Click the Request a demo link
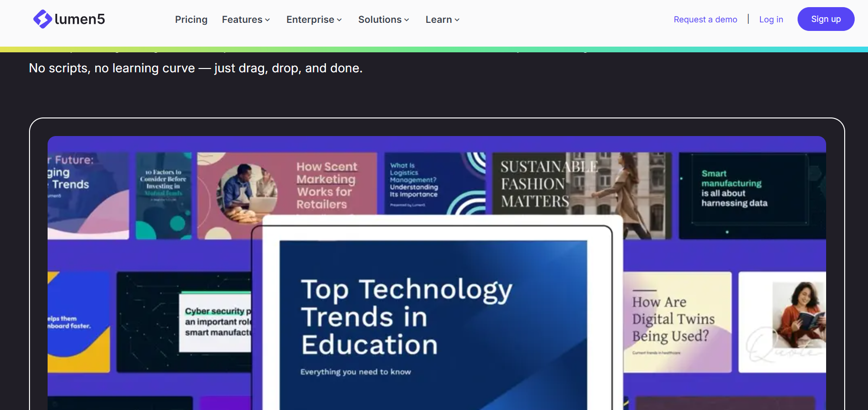Viewport: 868px width, 410px height. pyautogui.click(x=705, y=20)
